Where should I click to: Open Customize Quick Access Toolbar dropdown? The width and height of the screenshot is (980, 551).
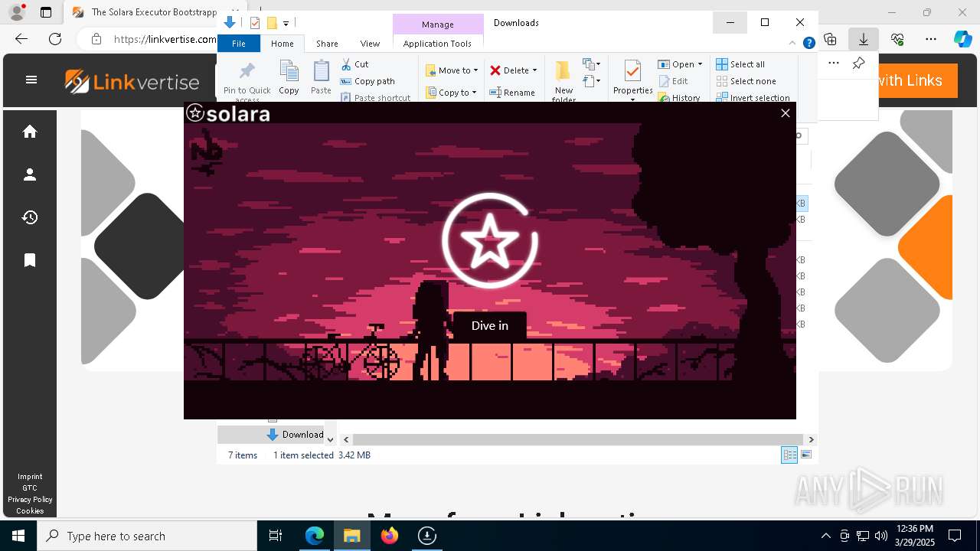tap(286, 24)
